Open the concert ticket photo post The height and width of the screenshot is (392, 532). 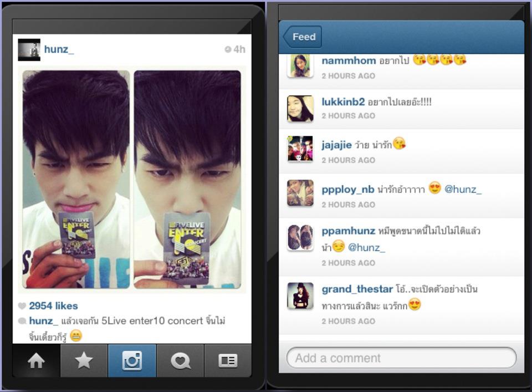point(132,180)
